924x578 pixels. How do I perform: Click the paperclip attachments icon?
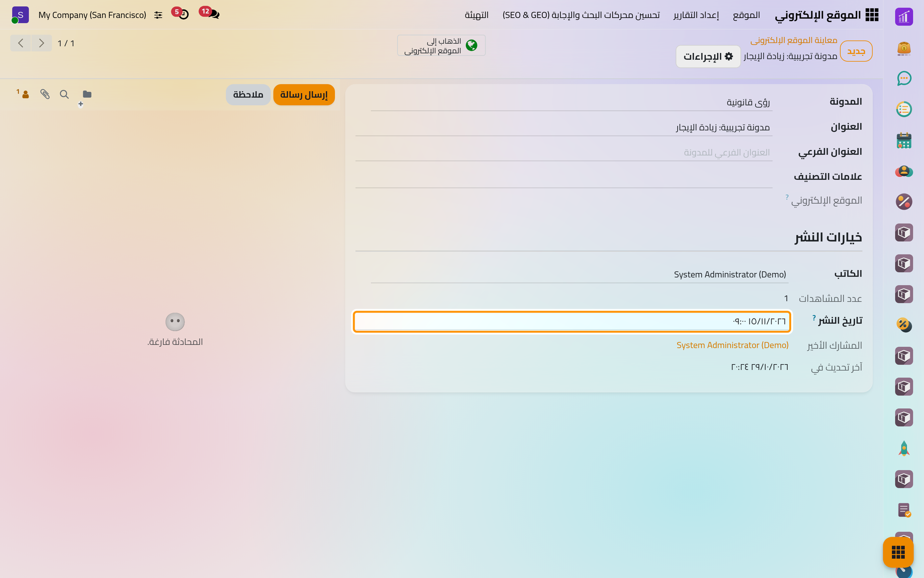45,94
